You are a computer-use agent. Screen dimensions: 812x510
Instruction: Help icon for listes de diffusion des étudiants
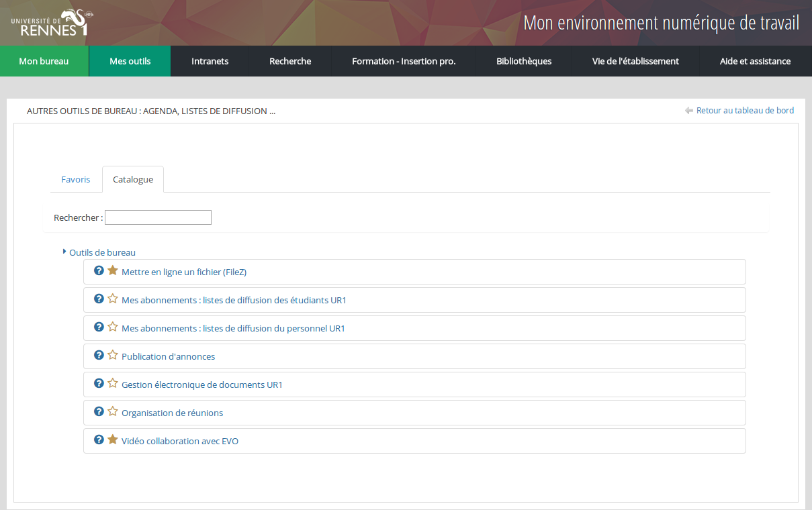pos(99,299)
